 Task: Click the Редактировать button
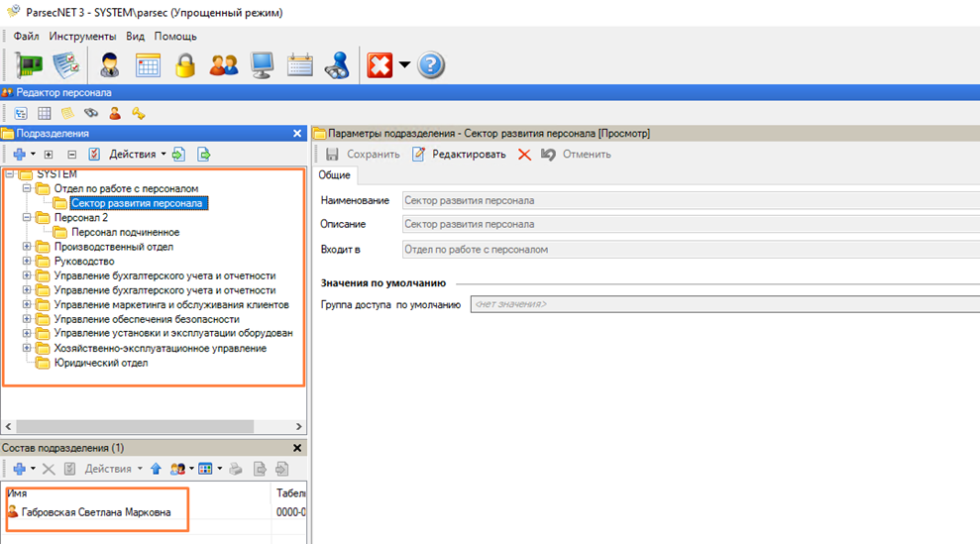(459, 155)
